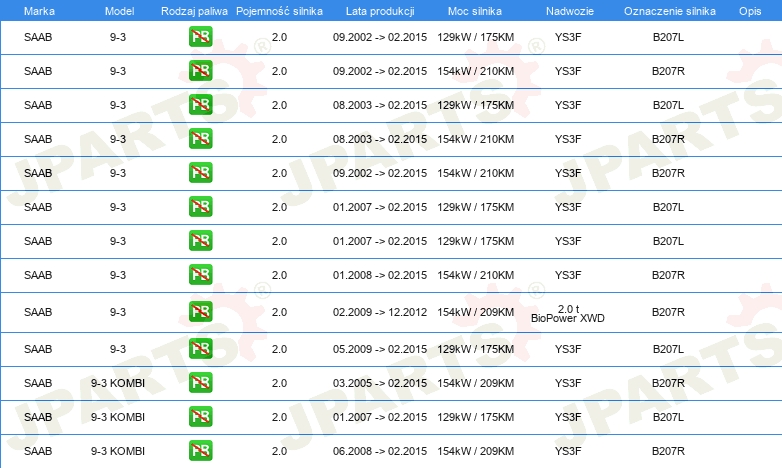Screen dimensions: 782x468
Task: Click '129kW / 175KM' in the 05.2009 row
Action: 475,349
